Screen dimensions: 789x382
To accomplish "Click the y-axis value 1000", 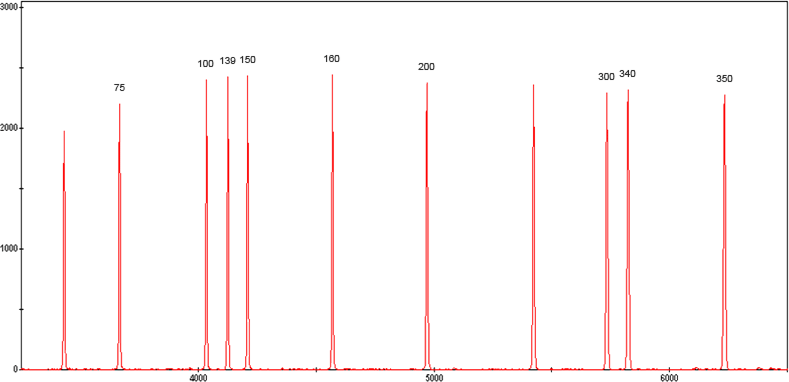I will 10,249.
